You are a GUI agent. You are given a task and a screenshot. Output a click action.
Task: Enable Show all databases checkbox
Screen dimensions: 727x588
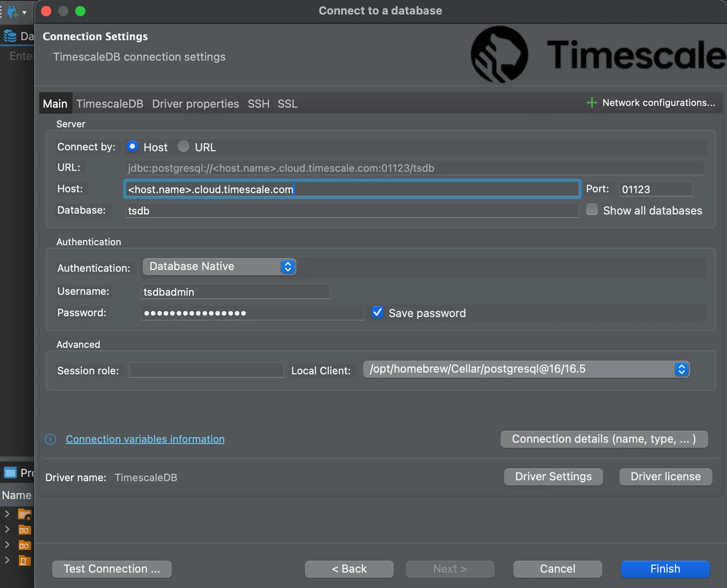coord(592,210)
